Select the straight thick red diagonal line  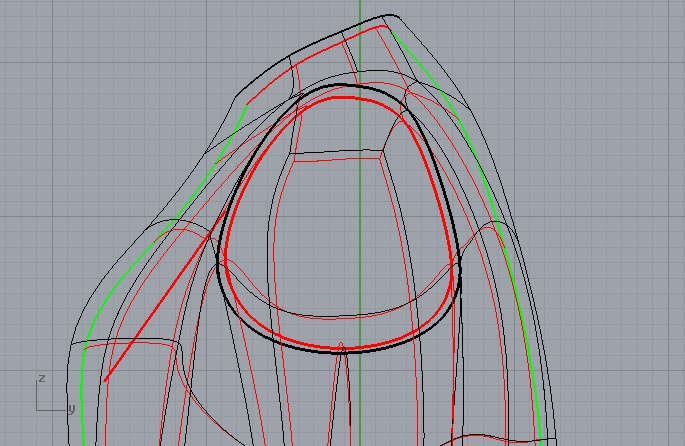(x=166, y=296)
